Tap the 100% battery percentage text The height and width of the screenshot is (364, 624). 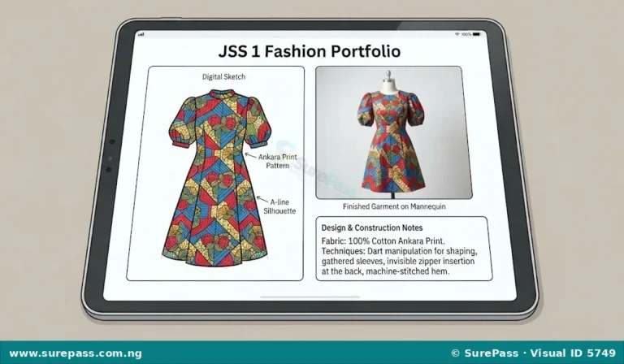[x=466, y=35]
